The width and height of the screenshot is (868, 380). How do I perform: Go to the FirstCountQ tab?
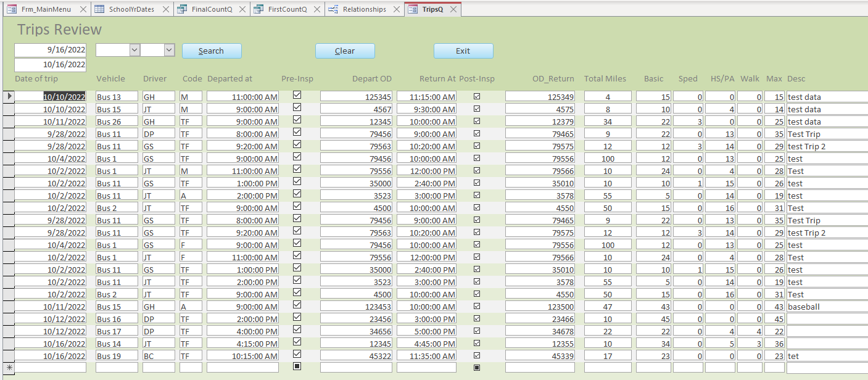[x=287, y=9]
